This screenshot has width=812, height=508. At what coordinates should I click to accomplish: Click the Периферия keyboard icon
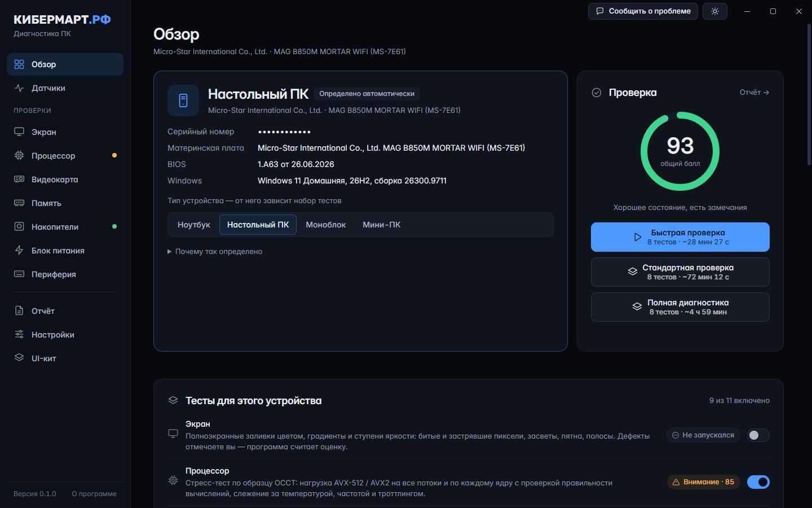19,274
